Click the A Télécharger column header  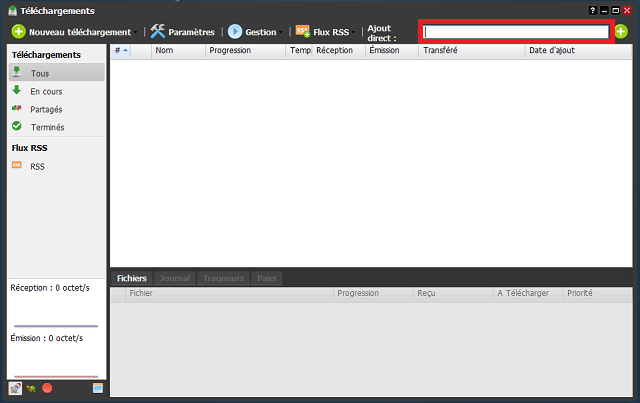(x=528, y=293)
